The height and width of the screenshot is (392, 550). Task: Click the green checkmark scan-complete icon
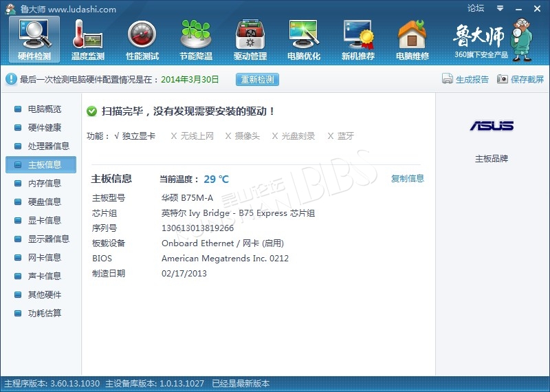[x=91, y=111]
